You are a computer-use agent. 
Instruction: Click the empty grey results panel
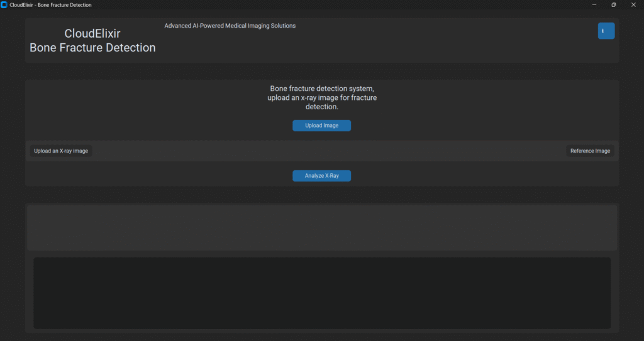[321, 227]
